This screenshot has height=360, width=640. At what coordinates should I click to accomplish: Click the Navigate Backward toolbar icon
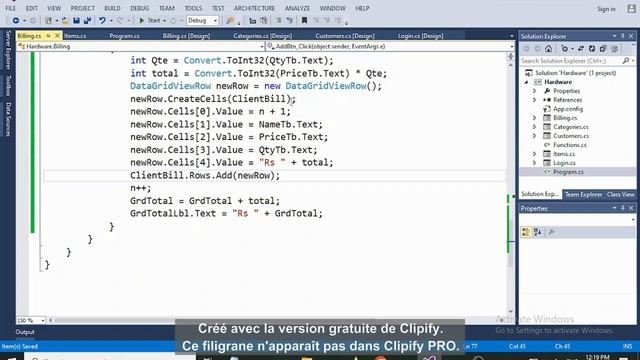(x=16, y=20)
